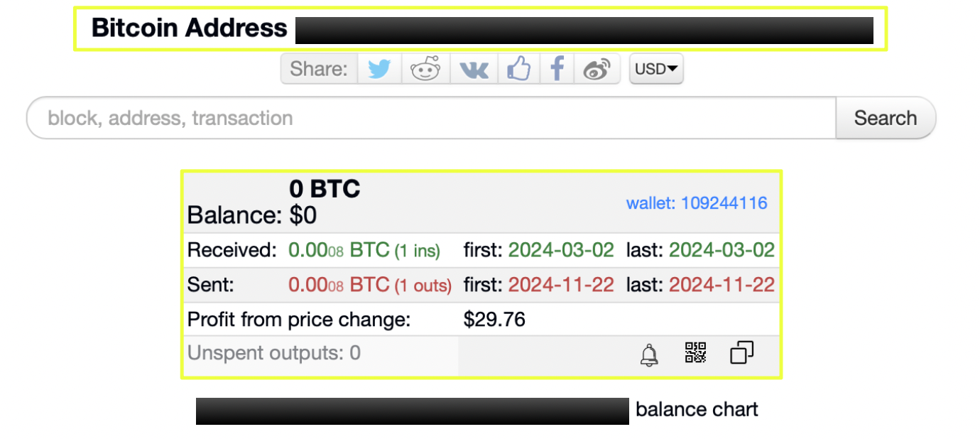Screen dimensions: 980x439
Task: Share via the Weibo icon
Action: point(597,69)
